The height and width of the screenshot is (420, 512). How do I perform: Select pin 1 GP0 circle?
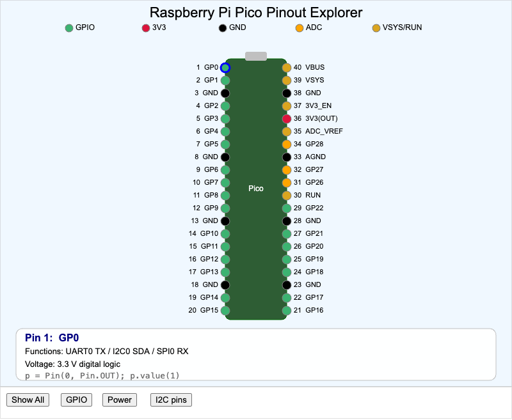[225, 68]
